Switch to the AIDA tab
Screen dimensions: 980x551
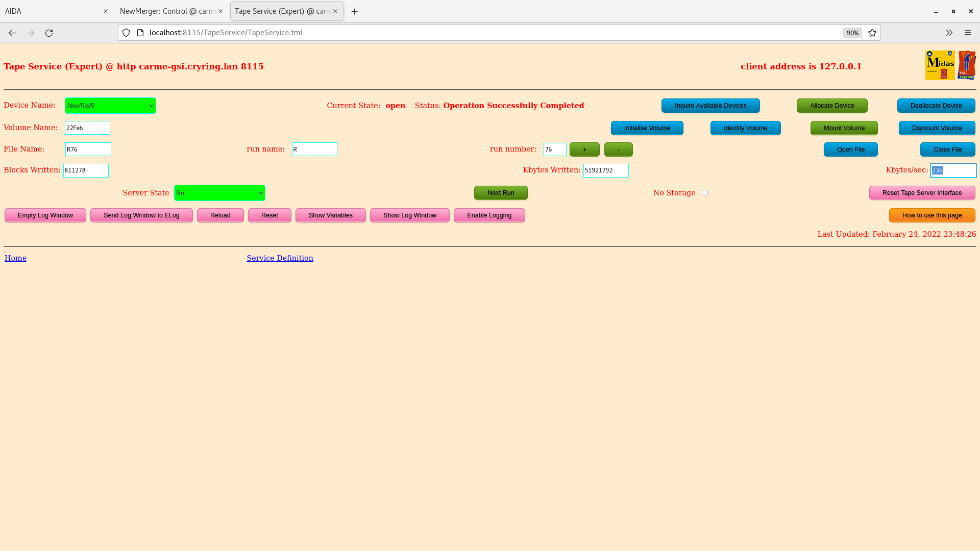click(51, 11)
